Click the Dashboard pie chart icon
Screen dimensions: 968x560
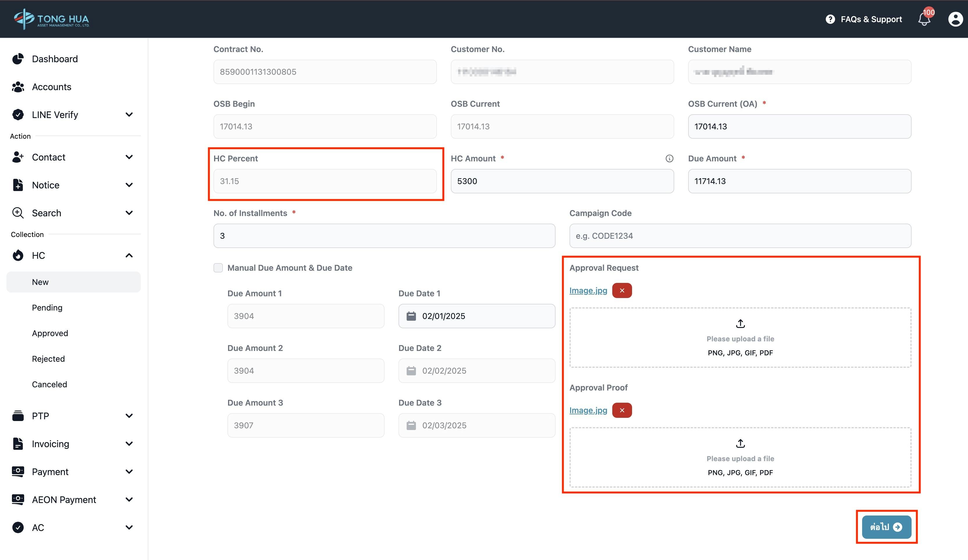(x=18, y=59)
